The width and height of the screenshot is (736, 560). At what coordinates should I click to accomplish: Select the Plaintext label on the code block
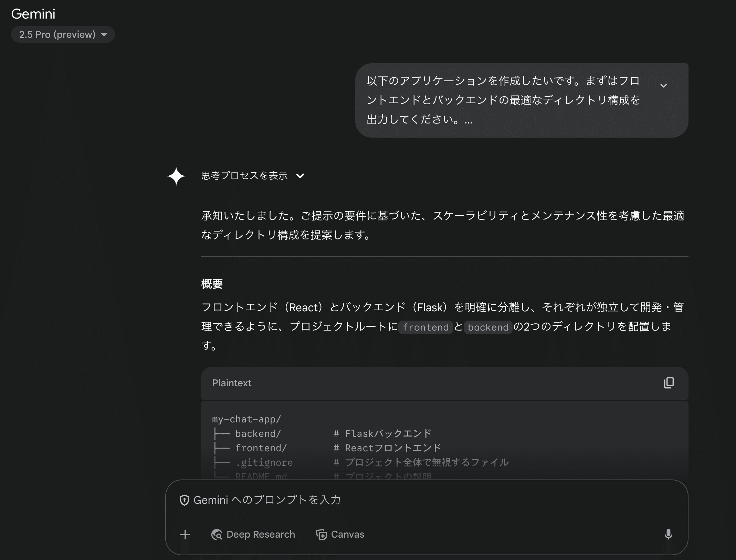(231, 383)
